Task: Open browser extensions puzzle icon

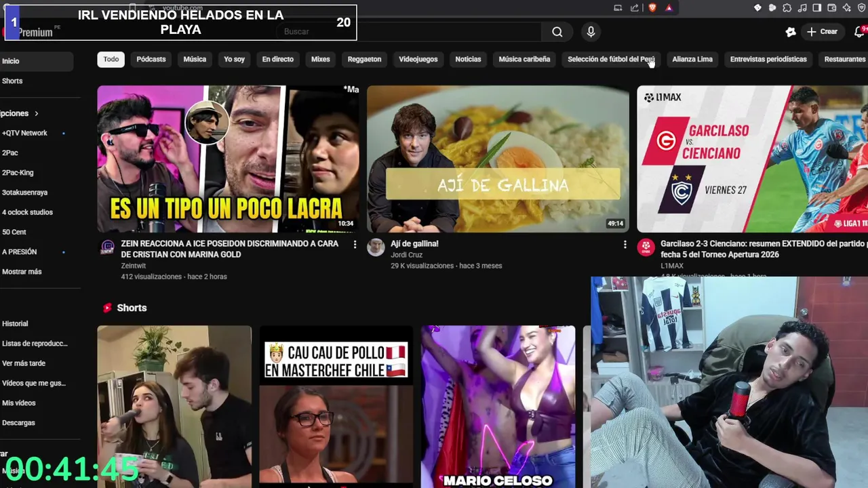Action: click(x=787, y=8)
